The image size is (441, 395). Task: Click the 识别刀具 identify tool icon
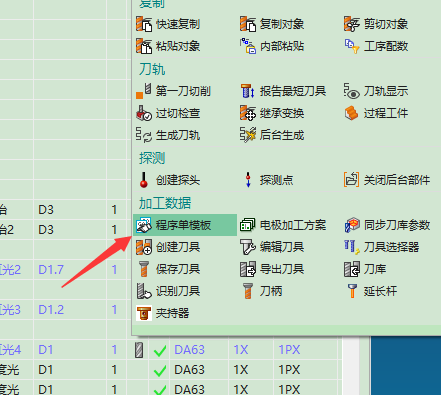(x=144, y=291)
